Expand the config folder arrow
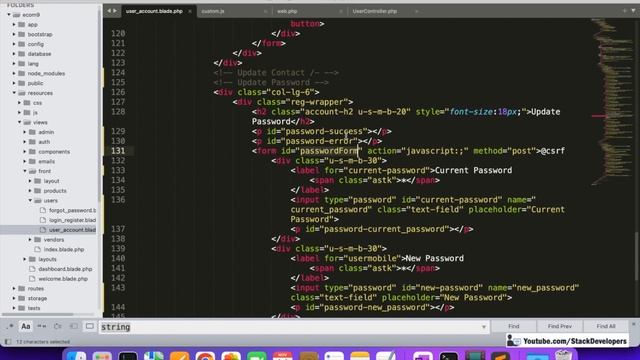The height and width of the screenshot is (360, 640). pos(14,44)
